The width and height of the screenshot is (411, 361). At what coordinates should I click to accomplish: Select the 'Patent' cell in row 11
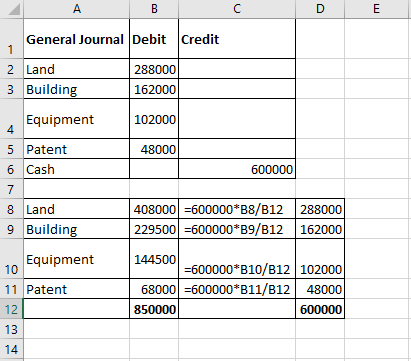pos(77,289)
